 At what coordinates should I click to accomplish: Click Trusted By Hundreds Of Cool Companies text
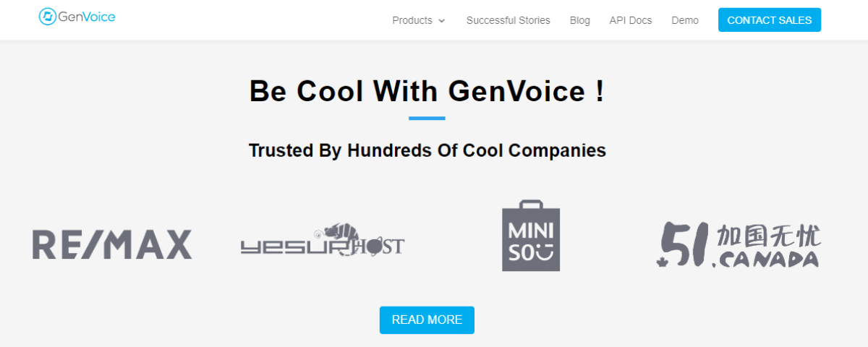coord(427,150)
